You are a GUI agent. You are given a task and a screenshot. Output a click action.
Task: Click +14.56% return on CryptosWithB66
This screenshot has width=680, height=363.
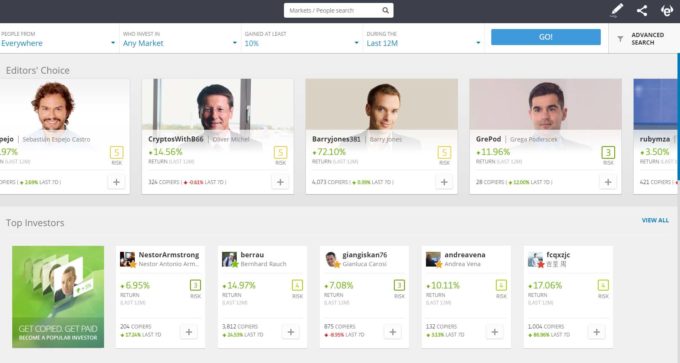point(165,152)
